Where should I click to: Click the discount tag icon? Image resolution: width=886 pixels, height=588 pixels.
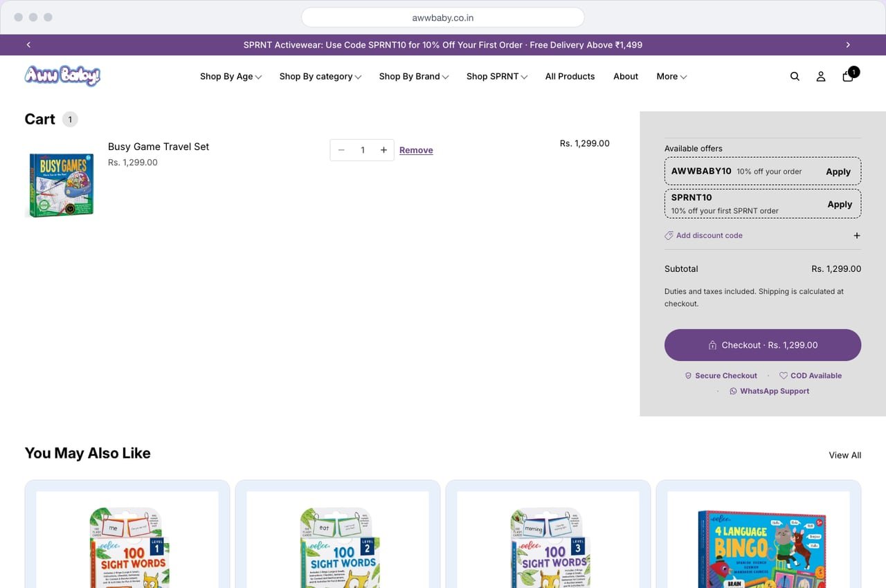click(x=669, y=235)
